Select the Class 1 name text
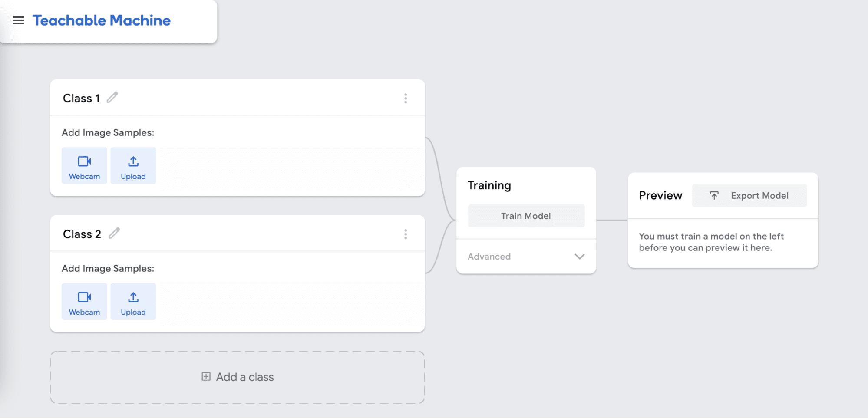 [x=81, y=99]
